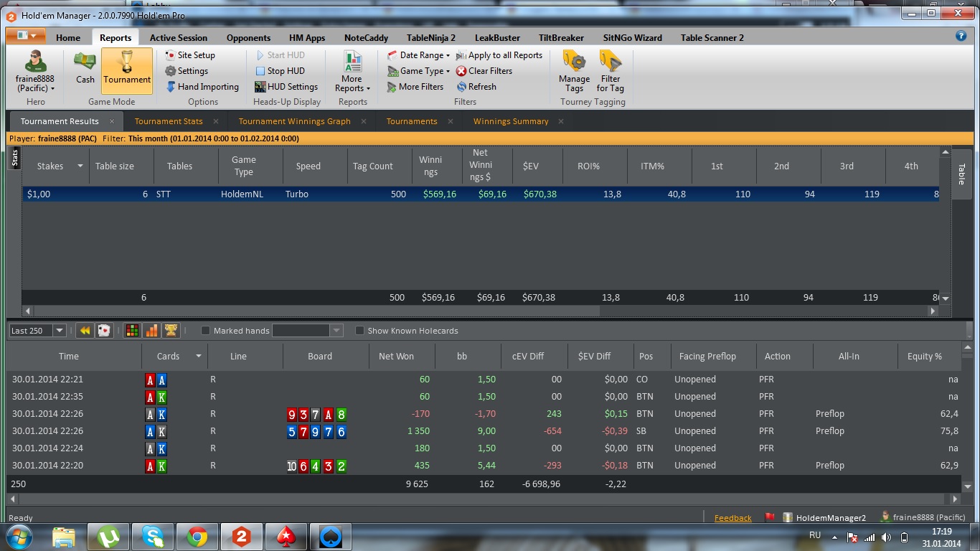This screenshot has height=551, width=980.
Task: Open the HM Apps tab
Action: tap(307, 38)
